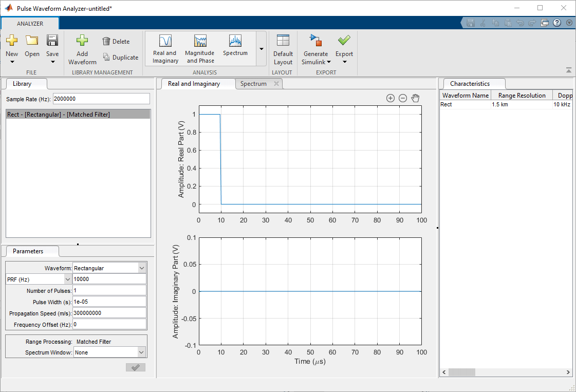The image size is (576, 392).
Task: Open the PRF (Hz) parameter dropdown
Action: (x=68, y=279)
